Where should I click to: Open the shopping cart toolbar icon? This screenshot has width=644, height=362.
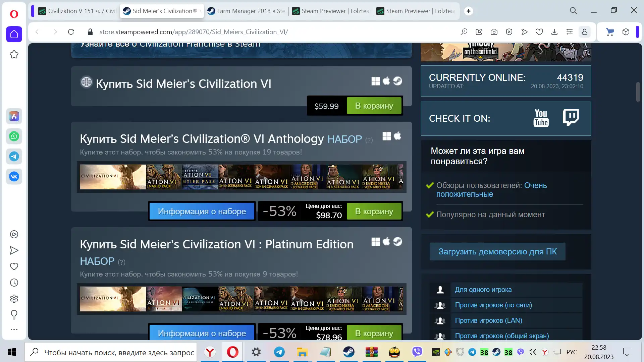pos(610,32)
